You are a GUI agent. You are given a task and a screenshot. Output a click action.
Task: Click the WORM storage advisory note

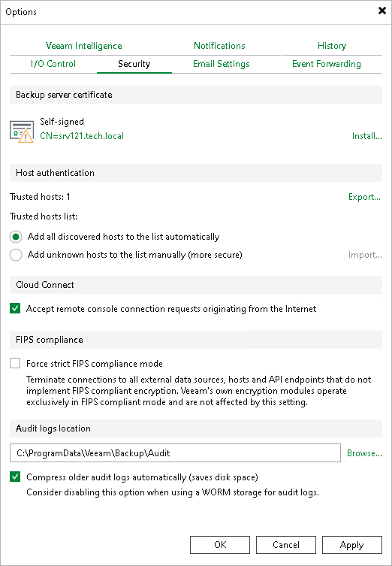pos(173,492)
